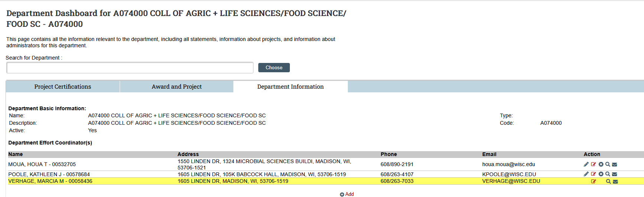
Task: Click the magnifier icon for VERHAGE, MARCIA M
Action: 608,181
